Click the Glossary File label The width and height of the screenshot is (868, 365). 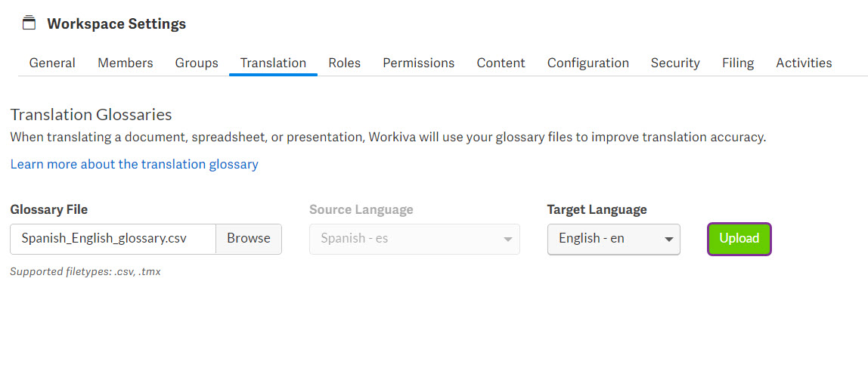[x=48, y=209]
